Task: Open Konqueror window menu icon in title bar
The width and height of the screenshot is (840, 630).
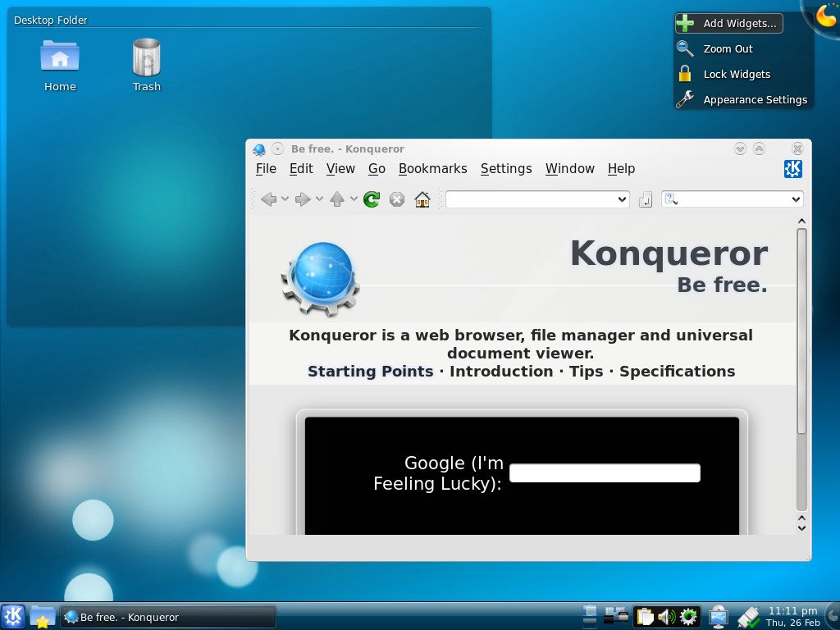Action: (258, 149)
